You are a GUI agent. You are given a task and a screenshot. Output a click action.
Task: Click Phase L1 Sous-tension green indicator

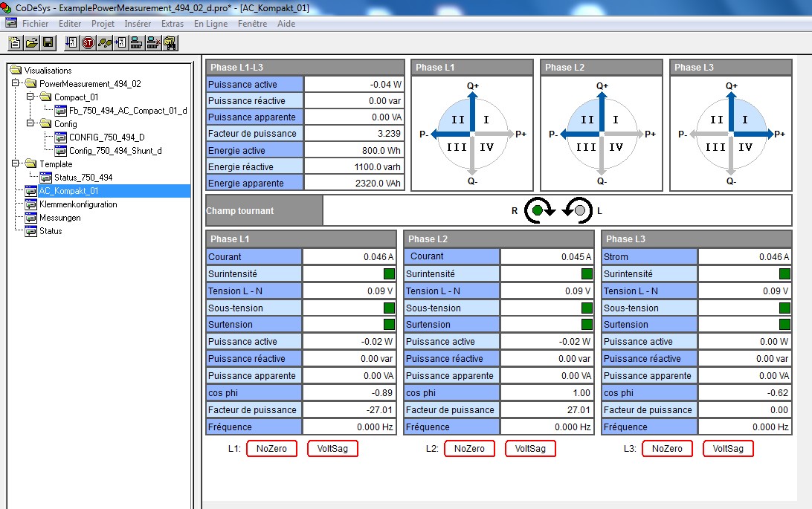pyautogui.click(x=389, y=308)
